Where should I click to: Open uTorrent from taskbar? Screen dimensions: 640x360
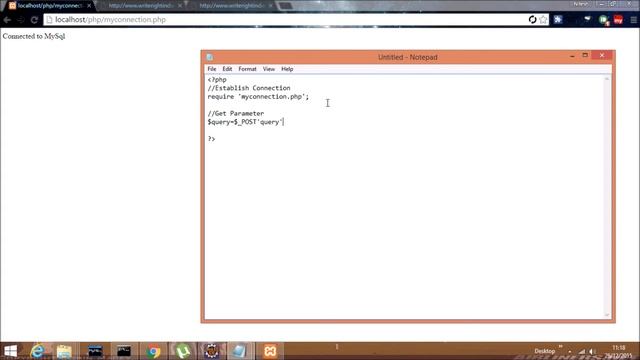183,351
